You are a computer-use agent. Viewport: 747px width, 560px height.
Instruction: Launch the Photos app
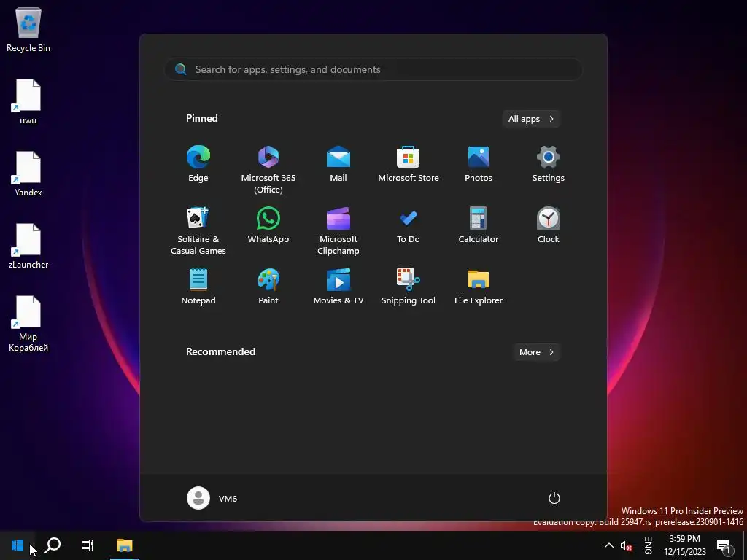[x=479, y=164]
